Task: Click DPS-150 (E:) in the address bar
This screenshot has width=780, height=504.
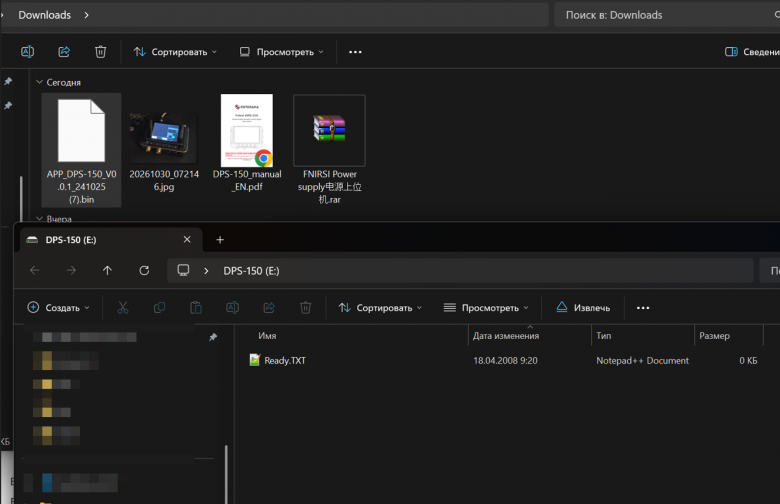Action: (x=251, y=271)
